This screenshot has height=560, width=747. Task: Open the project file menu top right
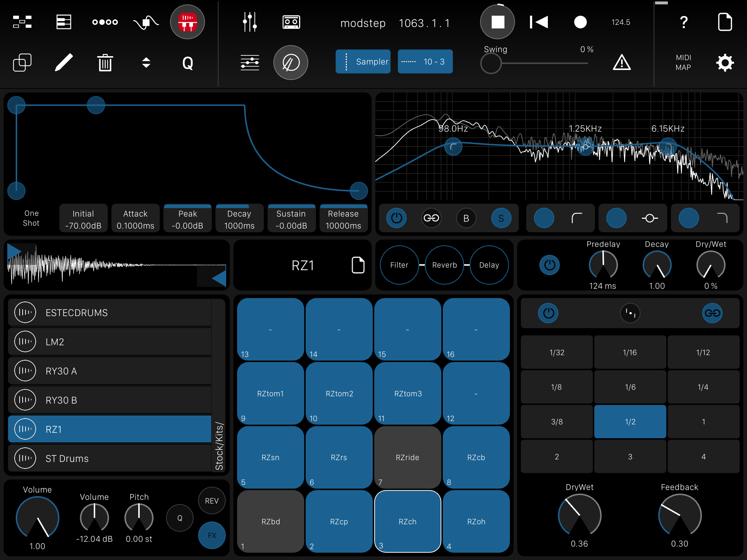tap(725, 22)
